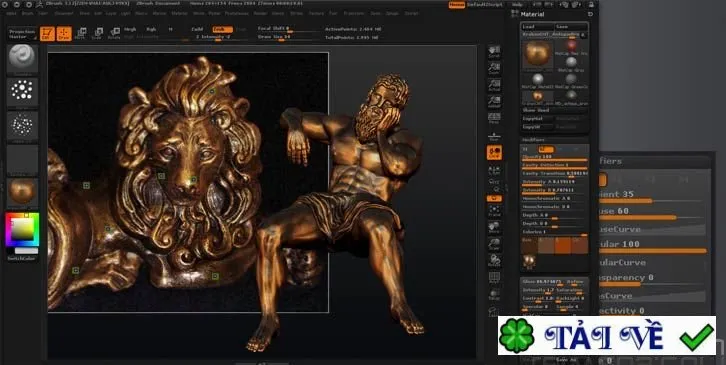
Task: Click the AAHalf icon on right shelf
Action: click(x=494, y=101)
